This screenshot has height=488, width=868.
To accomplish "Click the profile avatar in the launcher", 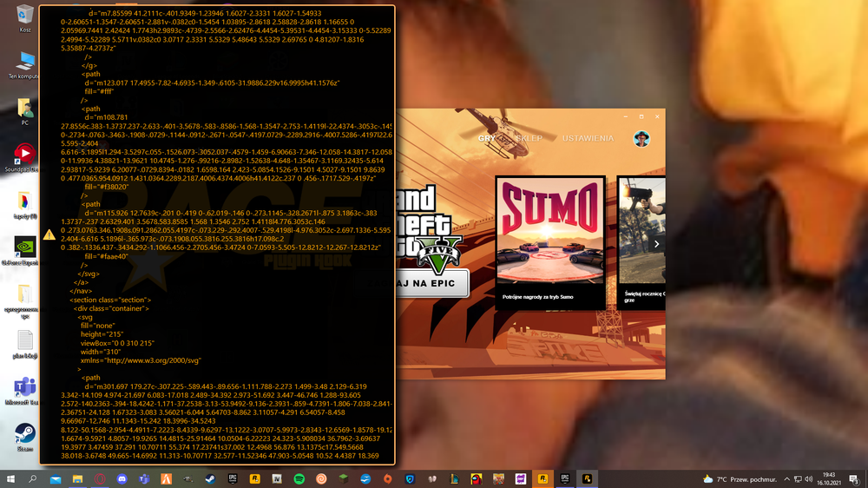I will [x=641, y=138].
